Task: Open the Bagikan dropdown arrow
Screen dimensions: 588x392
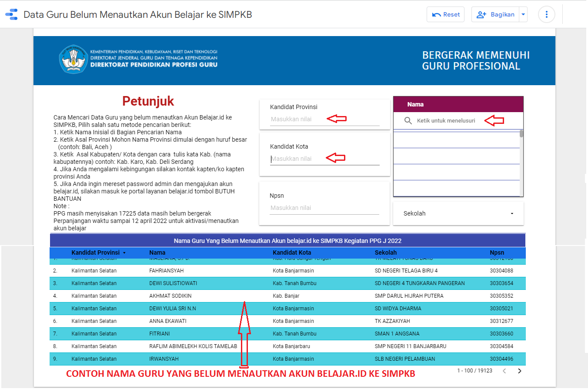Action: [x=523, y=14]
